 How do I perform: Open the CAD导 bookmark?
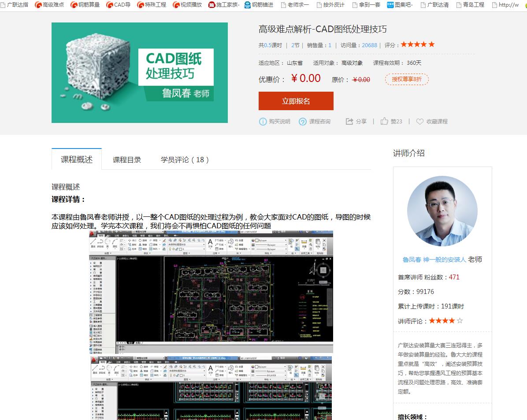coord(118,5)
